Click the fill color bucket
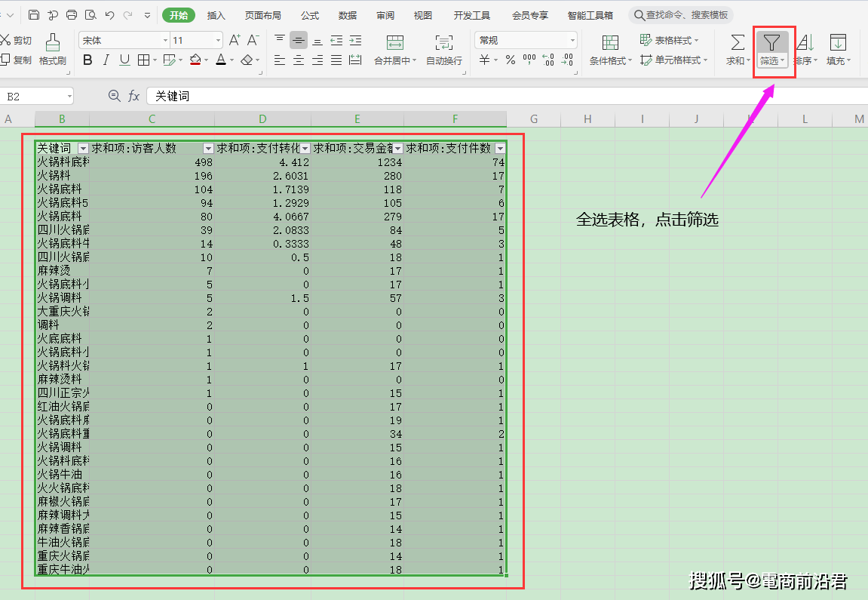 coord(195,60)
